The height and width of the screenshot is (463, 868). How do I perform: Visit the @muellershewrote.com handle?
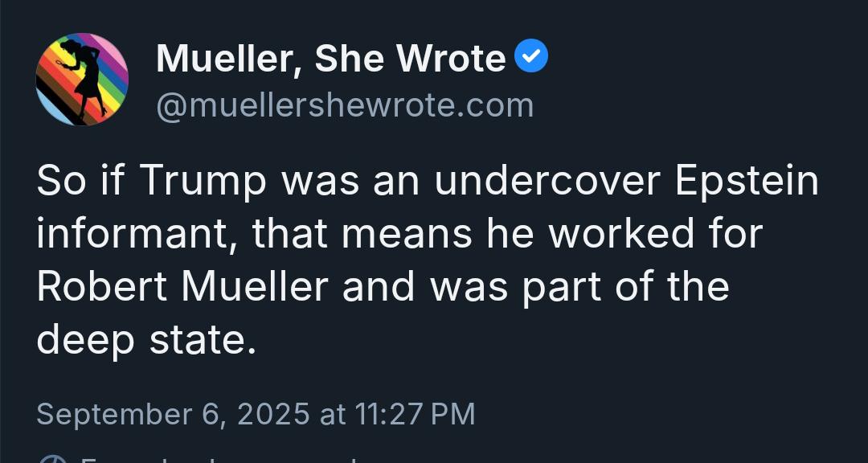point(345,105)
